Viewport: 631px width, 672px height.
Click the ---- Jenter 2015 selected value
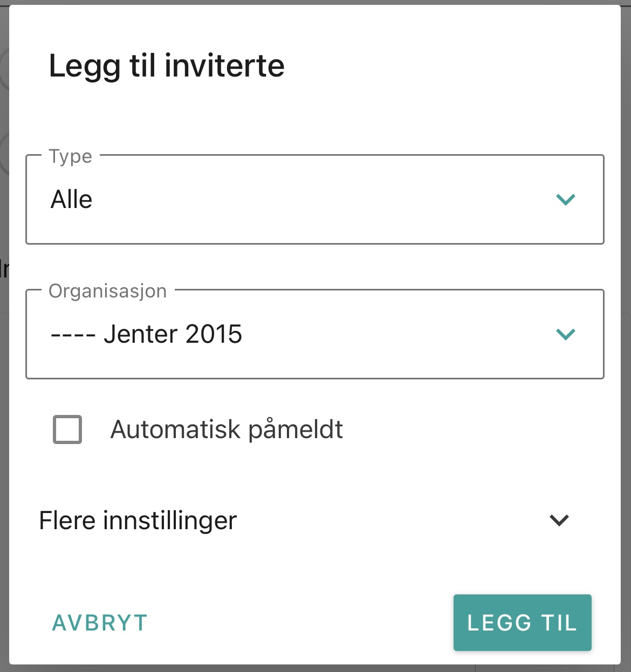146,334
